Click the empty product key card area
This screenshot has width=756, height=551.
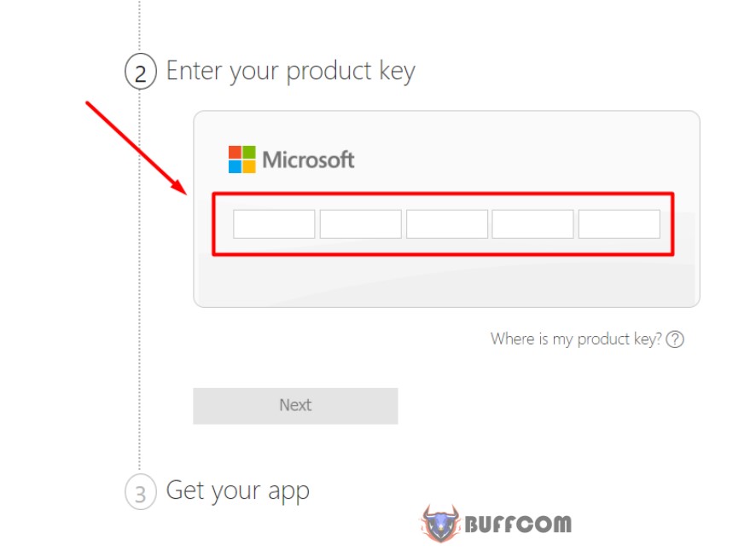pyautogui.click(x=446, y=281)
